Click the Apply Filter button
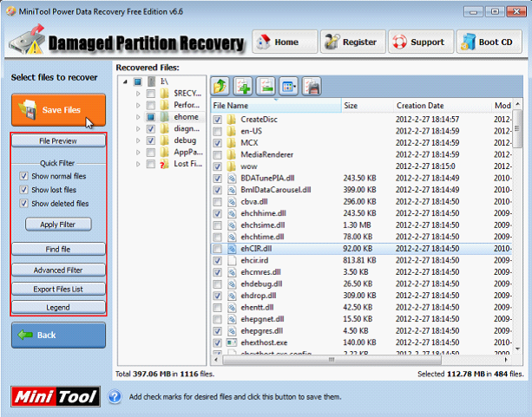The width and height of the screenshot is (532, 417). point(58,225)
